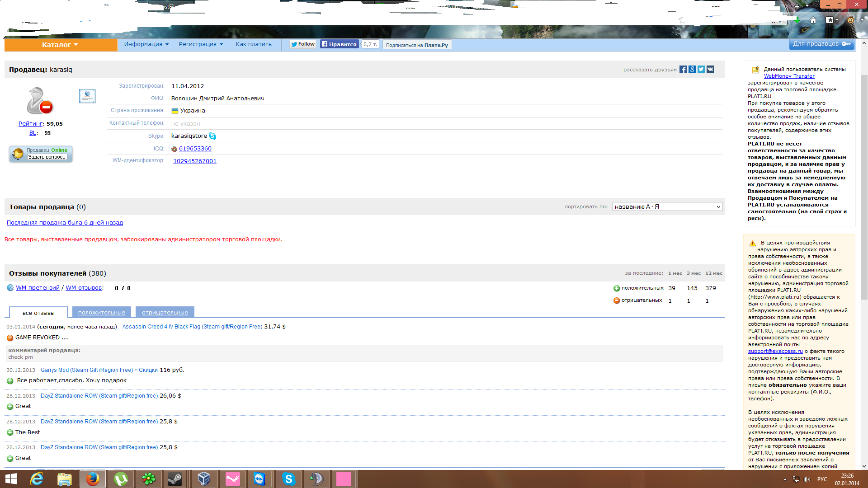Click the orange negative reviews minus icon
Image resolution: width=868 pixels, height=488 pixels.
coord(616,301)
